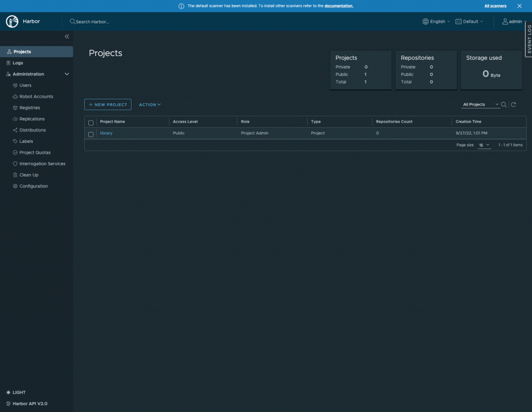The image size is (532, 412).
Task: Click the Harbor API icon
Action: click(x=8, y=404)
